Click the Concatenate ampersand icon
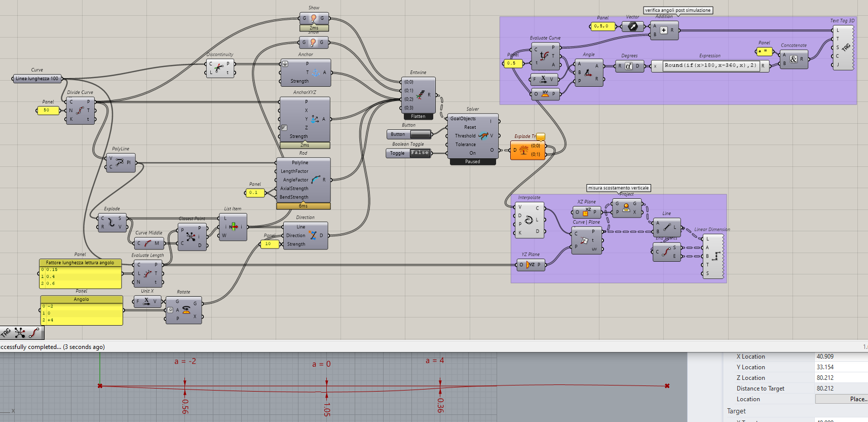Image resolution: width=868 pixels, height=422 pixels. [793, 59]
